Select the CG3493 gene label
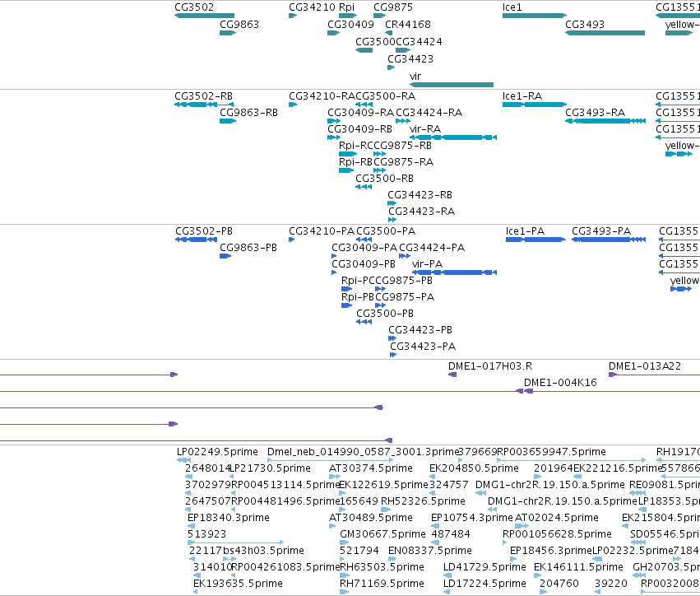Image resolution: width=700 pixels, height=596 pixels. pyautogui.click(x=585, y=25)
